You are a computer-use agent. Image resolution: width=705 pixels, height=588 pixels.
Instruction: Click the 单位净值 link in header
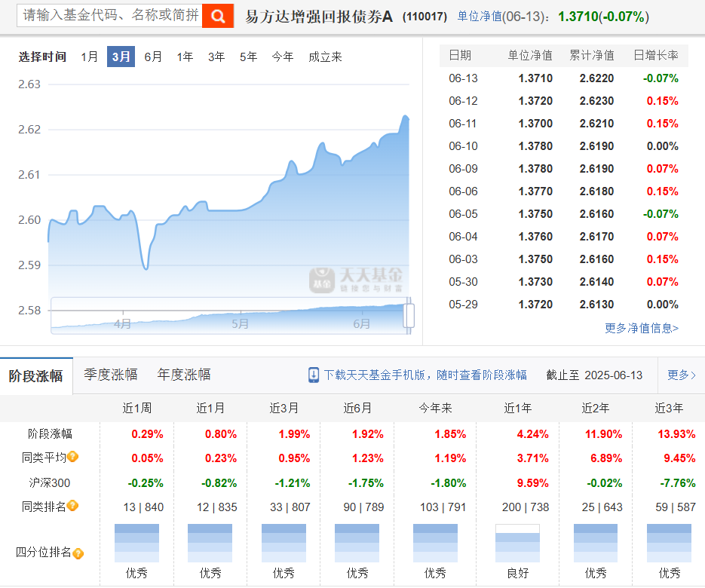(x=480, y=17)
